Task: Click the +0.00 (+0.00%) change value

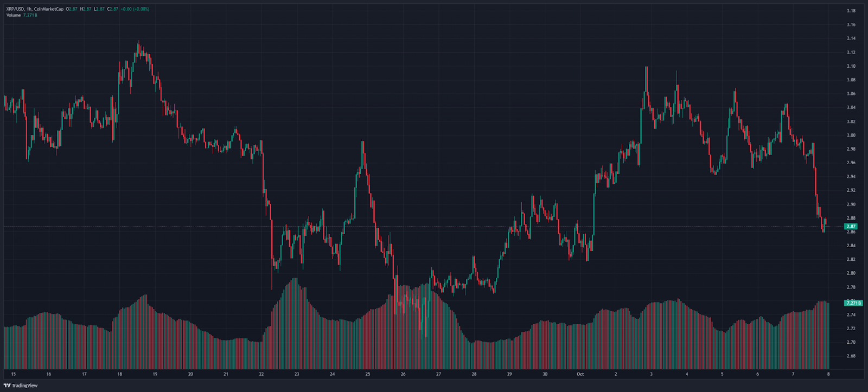Action: coord(135,9)
